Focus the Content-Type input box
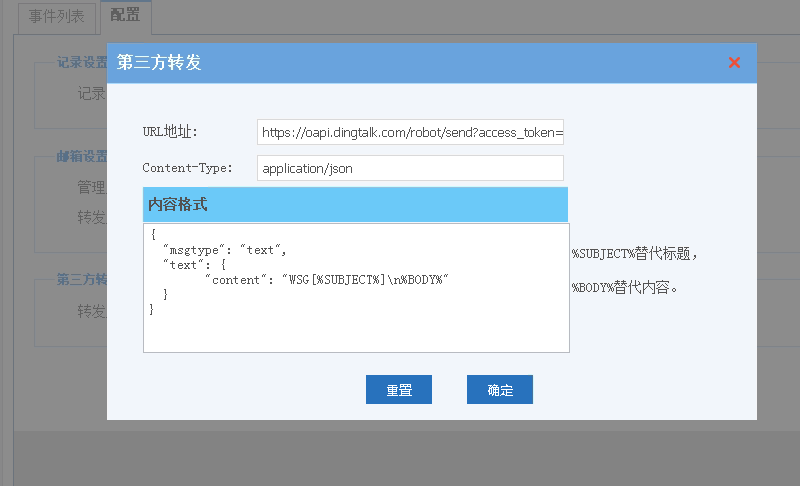The image size is (800, 486). pyautogui.click(x=410, y=168)
